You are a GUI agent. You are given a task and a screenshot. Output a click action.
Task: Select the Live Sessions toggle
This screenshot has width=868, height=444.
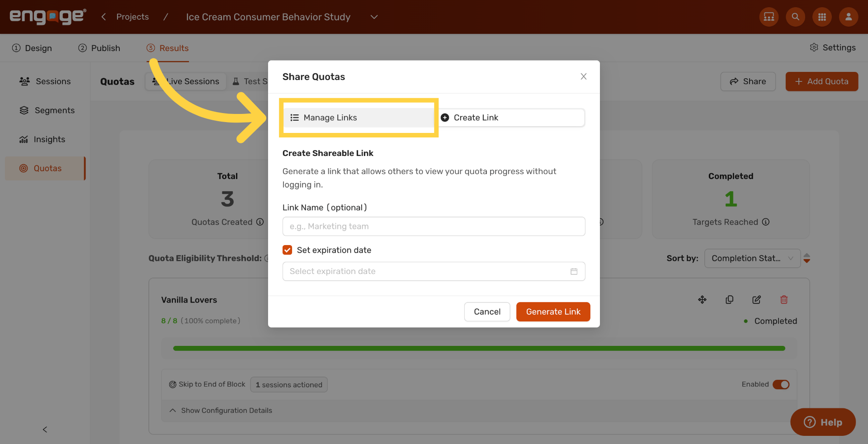(186, 81)
